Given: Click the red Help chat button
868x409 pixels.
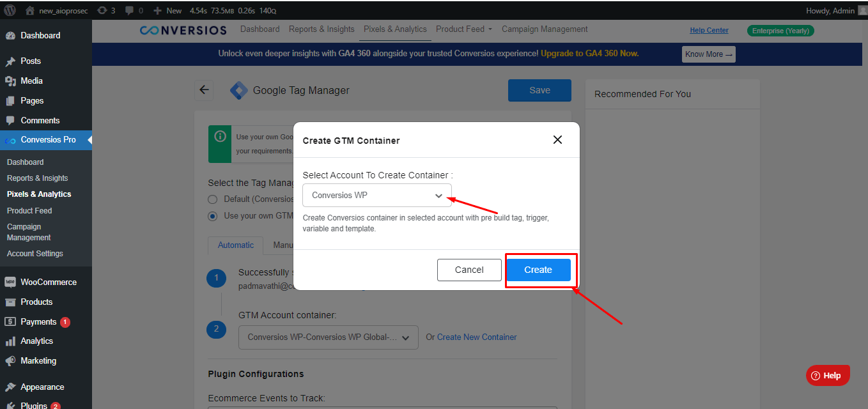Looking at the screenshot, I should click(828, 376).
